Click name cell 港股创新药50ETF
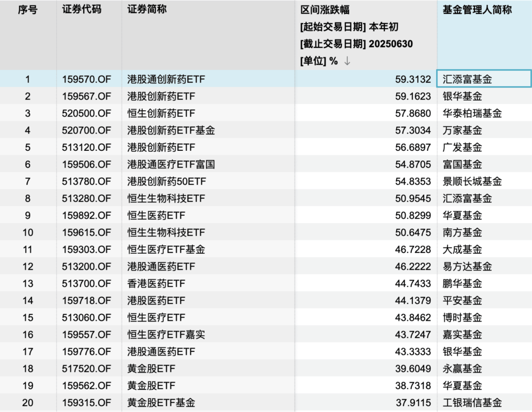Viewport: 532px width, 412px height. pyautogui.click(x=166, y=181)
